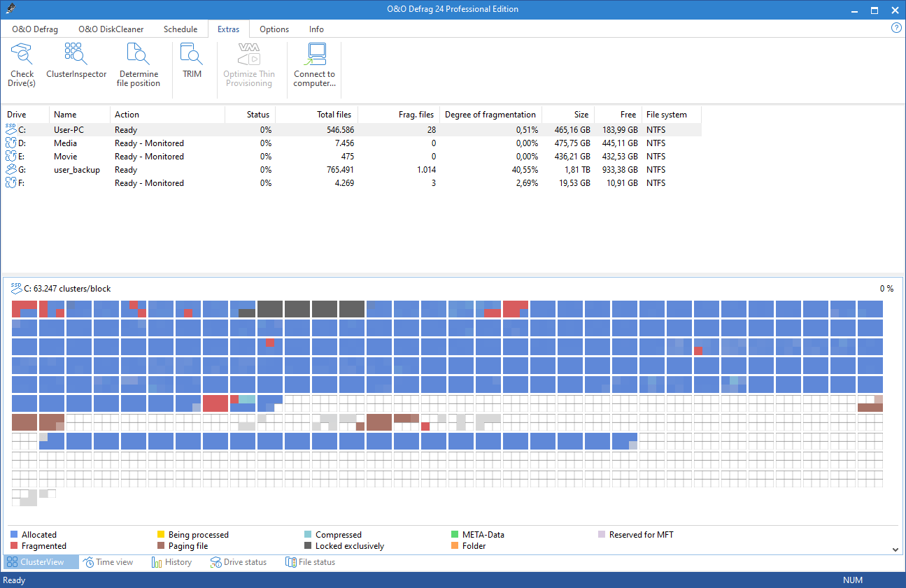Switch to Time view tab
Image resolution: width=906 pixels, height=588 pixels.
tap(108, 562)
